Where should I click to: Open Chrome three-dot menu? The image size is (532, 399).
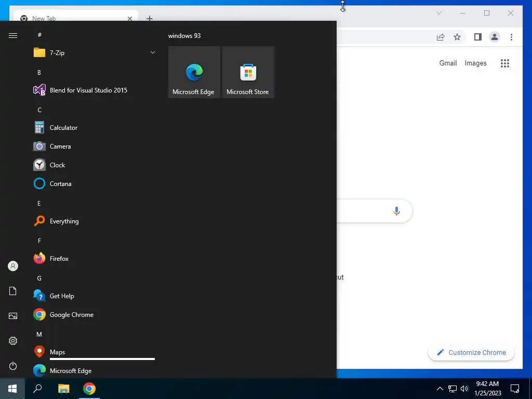511,37
